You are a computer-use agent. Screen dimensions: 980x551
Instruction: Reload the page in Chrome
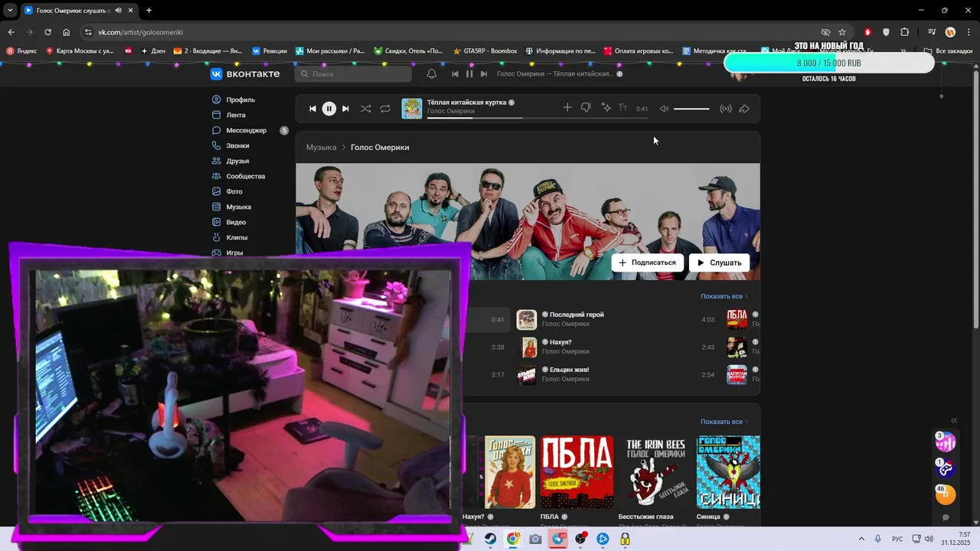point(47,32)
